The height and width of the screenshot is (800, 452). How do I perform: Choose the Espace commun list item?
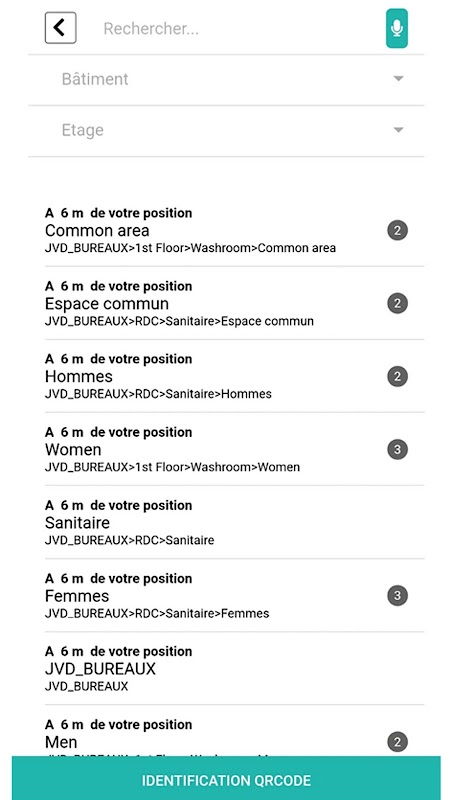tap(234, 303)
